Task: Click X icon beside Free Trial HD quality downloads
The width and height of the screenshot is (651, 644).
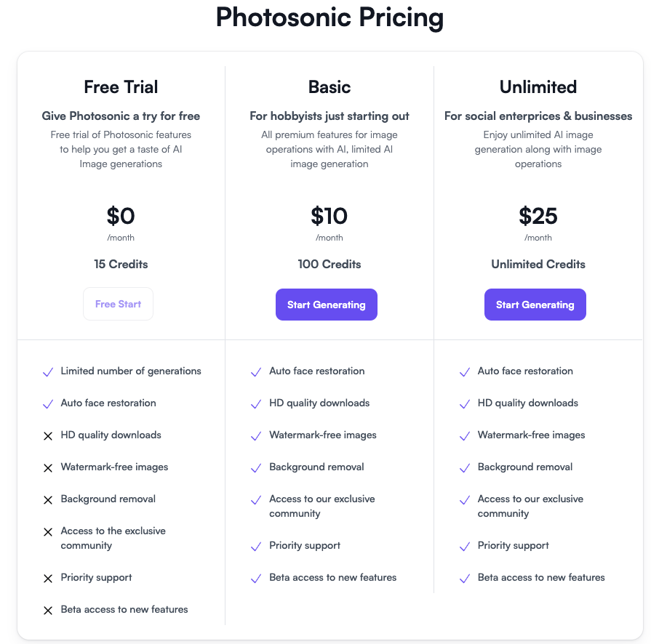Action: [48, 435]
